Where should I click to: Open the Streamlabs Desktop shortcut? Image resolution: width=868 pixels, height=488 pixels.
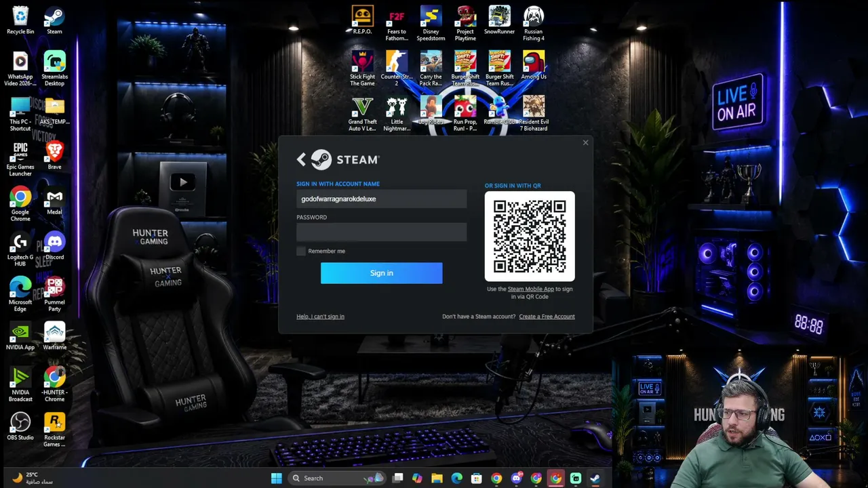(x=54, y=68)
